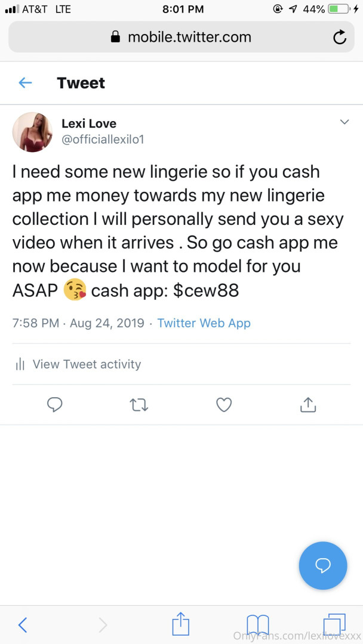
Task: Go back with Safari bottom arrow
Action: pyautogui.click(x=23, y=624)
